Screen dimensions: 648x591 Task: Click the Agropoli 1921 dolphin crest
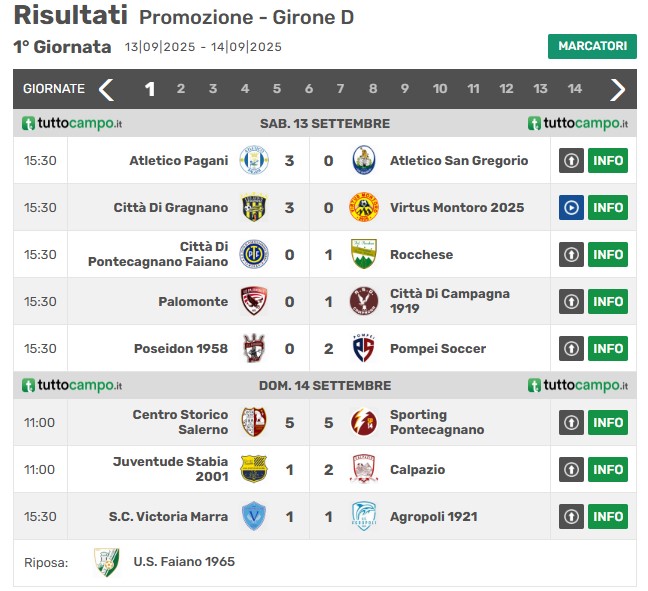[x=364, y=517]
